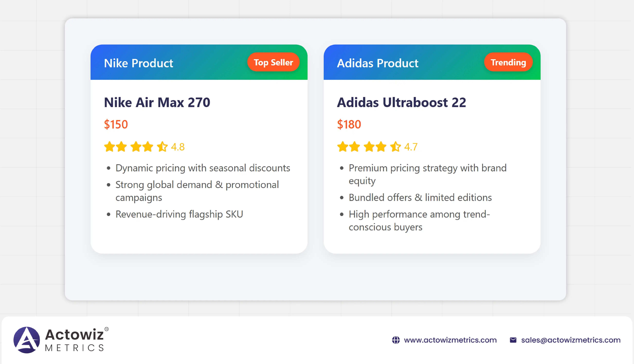Click the registered trademark symbol by Actowiz
The height and width of the screenshot is (364, 634).
[x=107, y=329]
